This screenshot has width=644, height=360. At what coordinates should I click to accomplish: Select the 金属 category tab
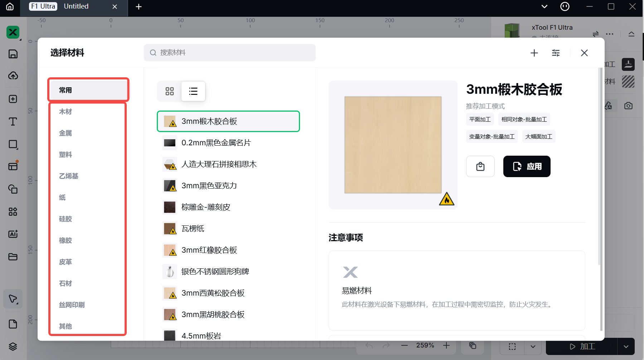(x=66, y=133)
